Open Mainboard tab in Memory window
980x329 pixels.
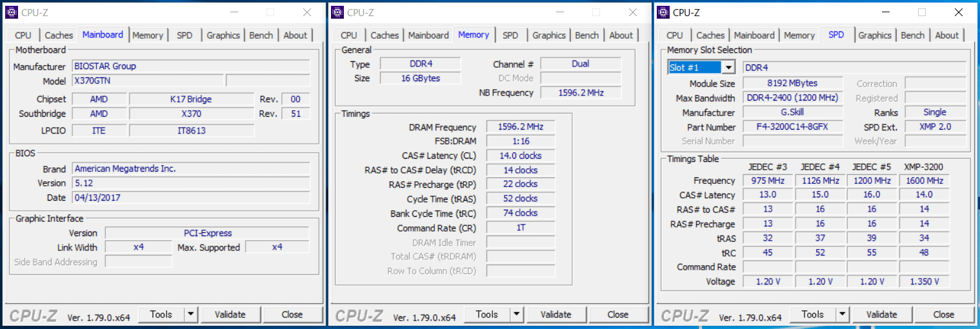pos(428,35)
